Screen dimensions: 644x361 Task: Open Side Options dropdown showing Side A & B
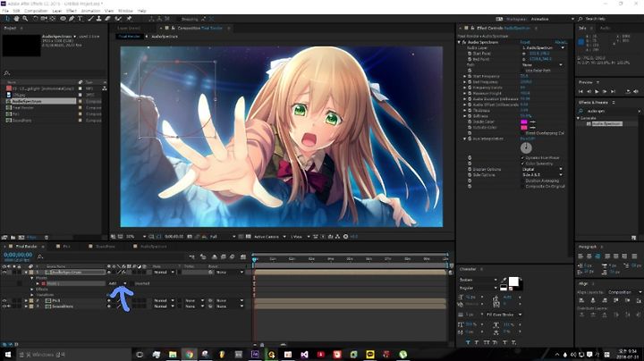[x=542, y=175]
